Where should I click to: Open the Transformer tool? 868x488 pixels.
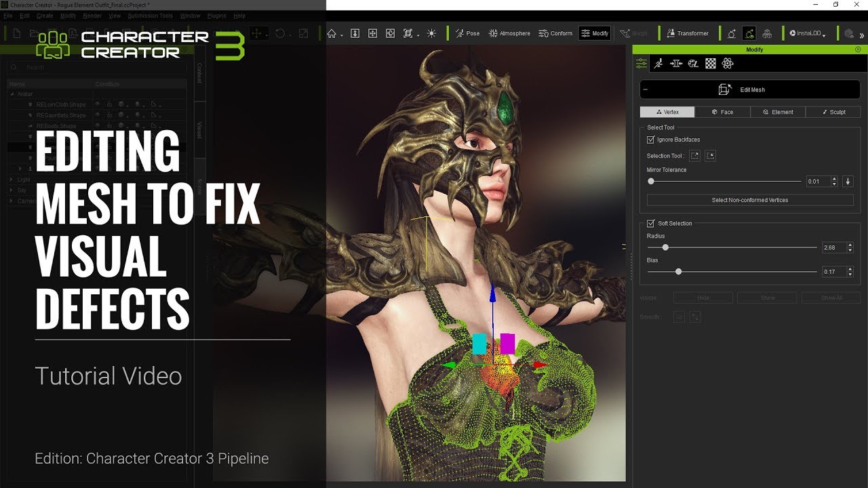coord(688,33)
